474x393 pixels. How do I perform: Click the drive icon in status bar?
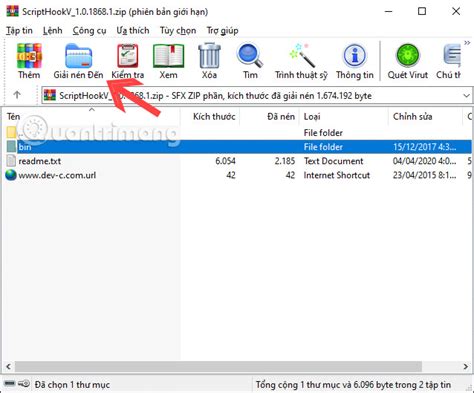10,384
